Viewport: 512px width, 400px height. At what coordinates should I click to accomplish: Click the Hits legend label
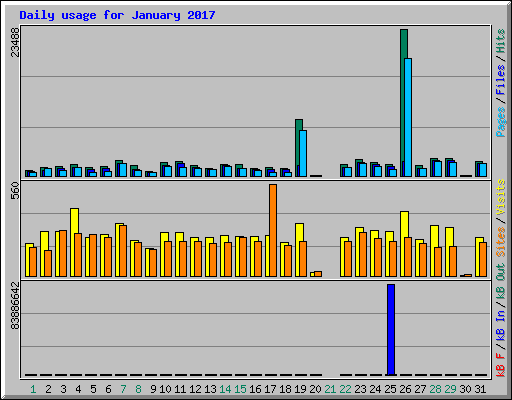coord(501,41)
